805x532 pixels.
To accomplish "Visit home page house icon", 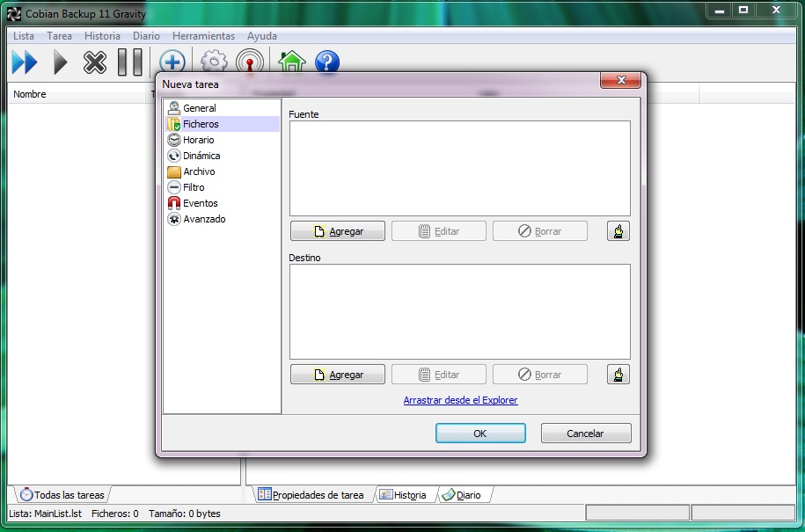I will point(291,62).
